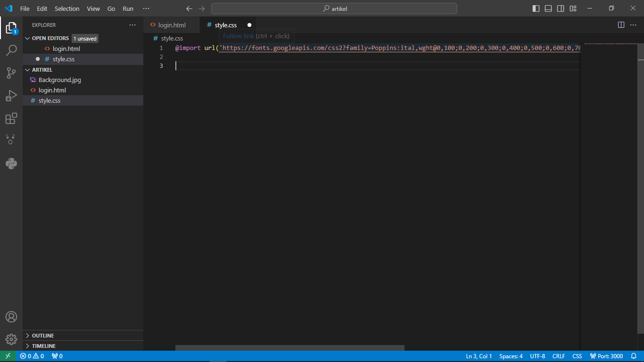Follow the Google Fonts URL link
This screenshot has width=644, height=362.
(399, 48)
